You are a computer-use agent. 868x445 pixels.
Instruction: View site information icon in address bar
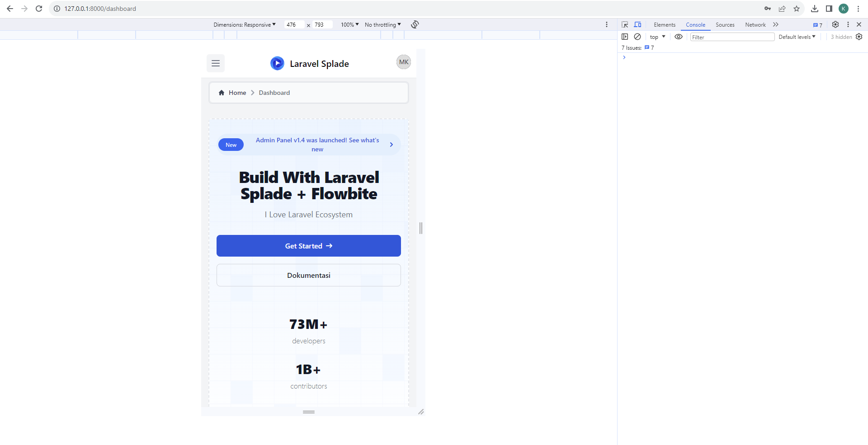(57, 9)
